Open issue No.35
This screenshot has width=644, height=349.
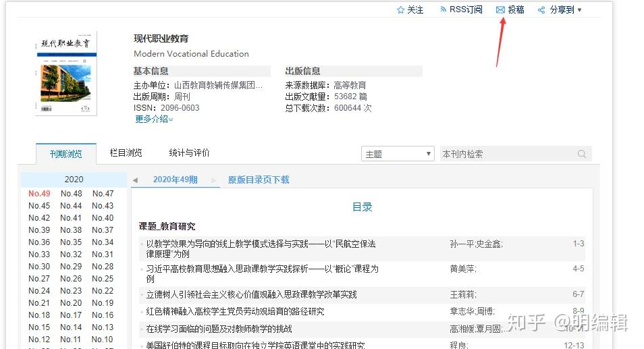(71, 242)
